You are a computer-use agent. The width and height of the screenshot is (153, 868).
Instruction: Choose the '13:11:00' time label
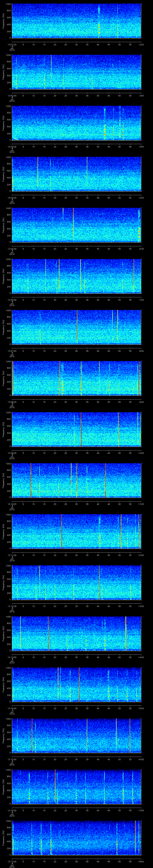tap(12, 555)
